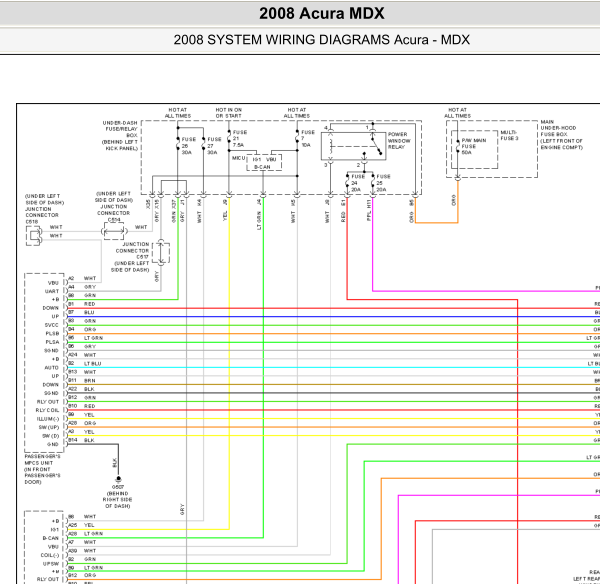Click the C517 junction connector symbol

[x=161, y=253]
